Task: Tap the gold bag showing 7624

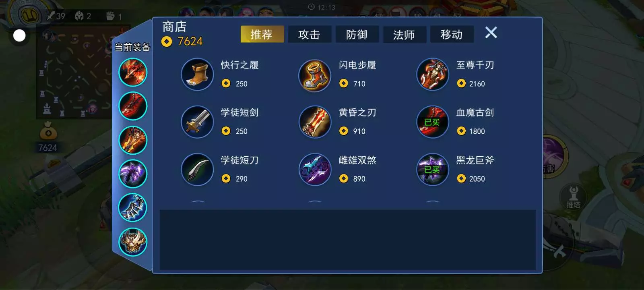Action: [48, 136]
